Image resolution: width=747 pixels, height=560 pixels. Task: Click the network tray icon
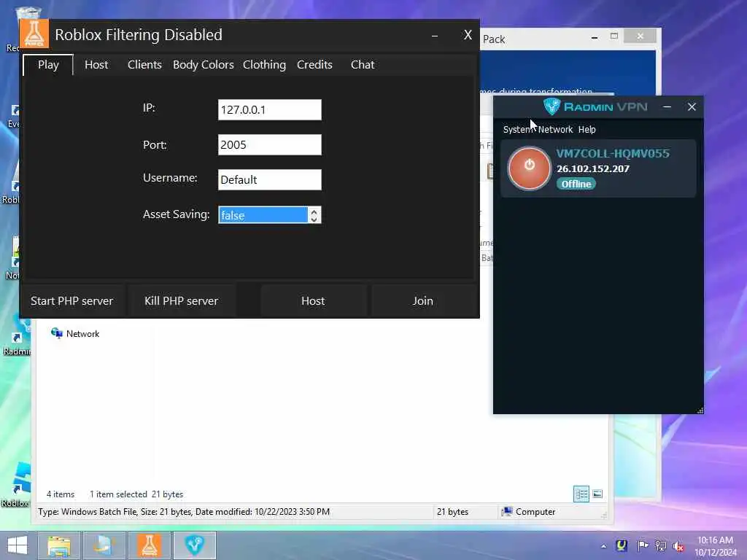coord(661,545)
